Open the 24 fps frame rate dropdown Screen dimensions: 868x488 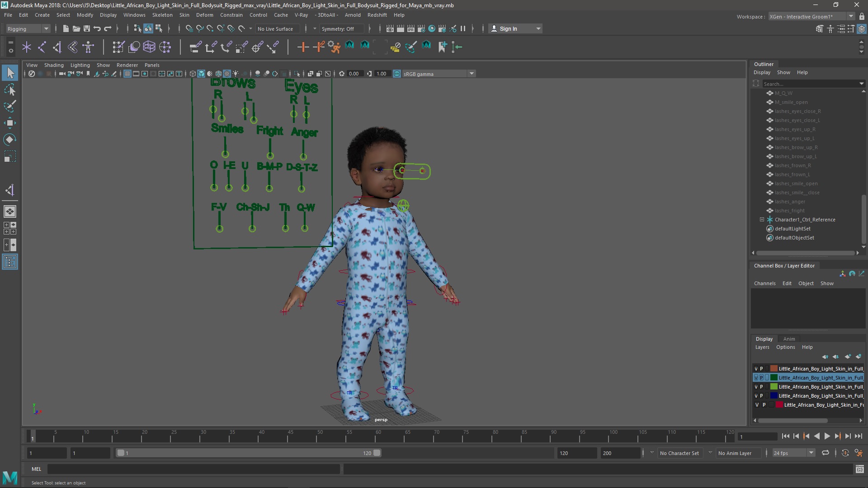(793, 453)
